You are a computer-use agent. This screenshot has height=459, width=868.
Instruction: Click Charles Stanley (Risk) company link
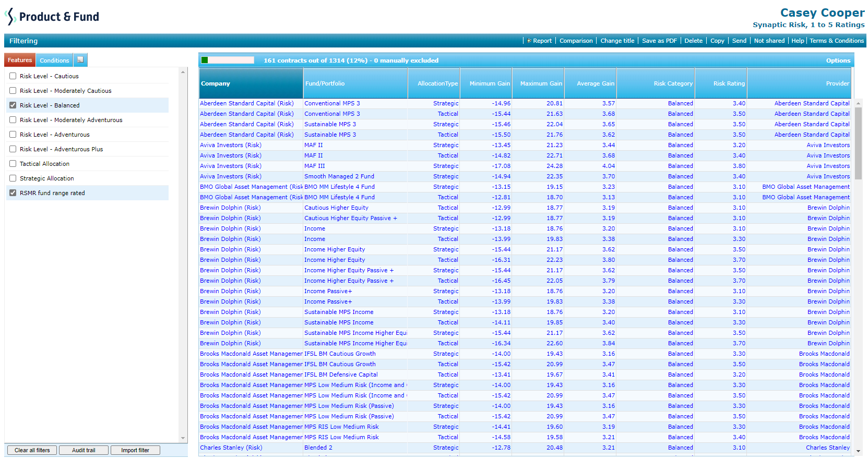(231, 448)
